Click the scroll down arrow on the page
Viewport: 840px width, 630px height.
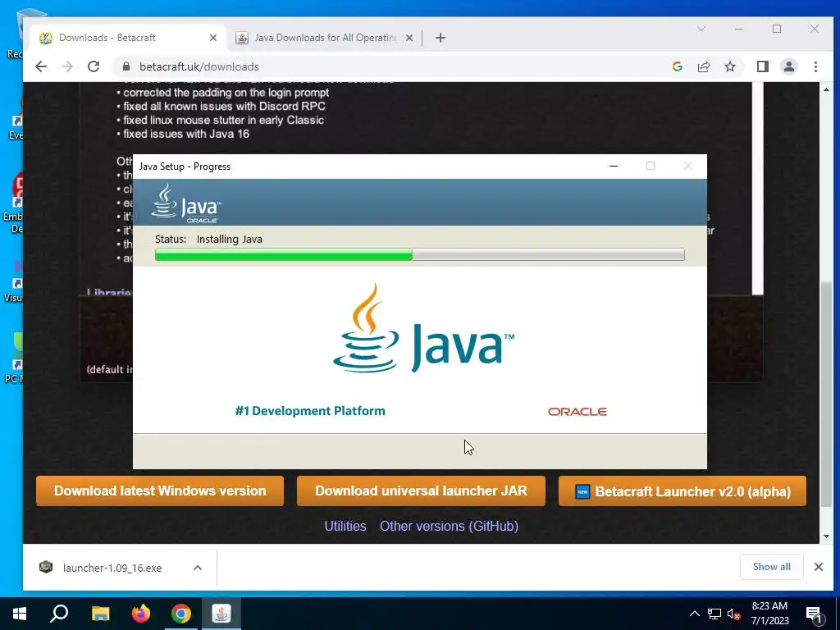click(827, 536)
